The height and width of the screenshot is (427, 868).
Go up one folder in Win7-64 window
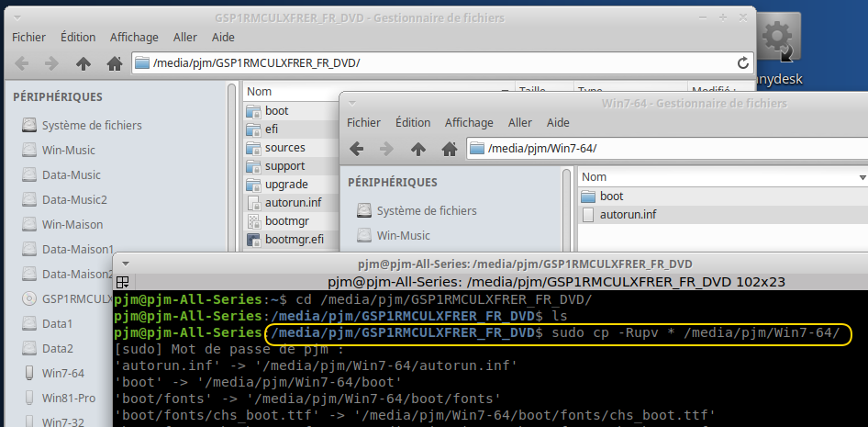pyautogui.click(x=418, y=149)
